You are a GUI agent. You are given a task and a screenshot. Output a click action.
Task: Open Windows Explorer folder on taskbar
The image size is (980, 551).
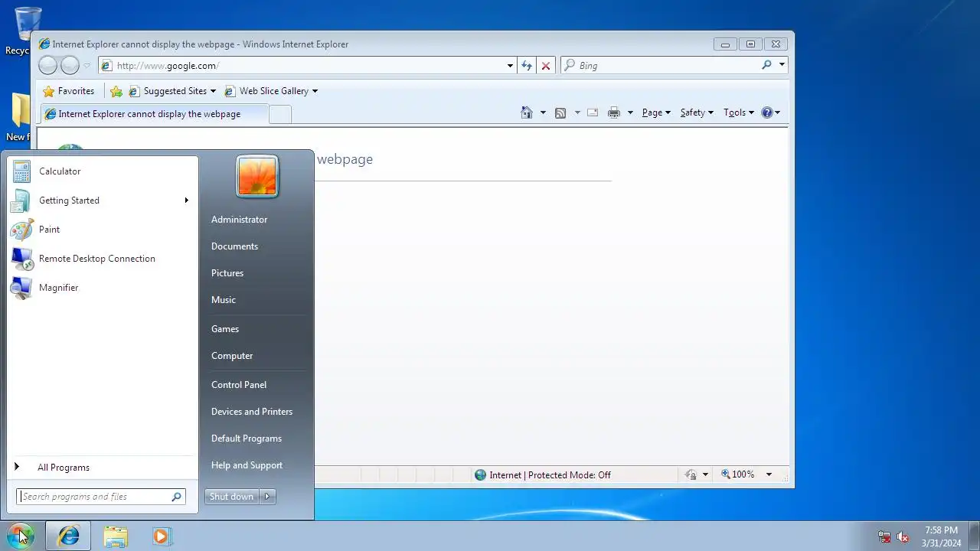click(116, 536)
